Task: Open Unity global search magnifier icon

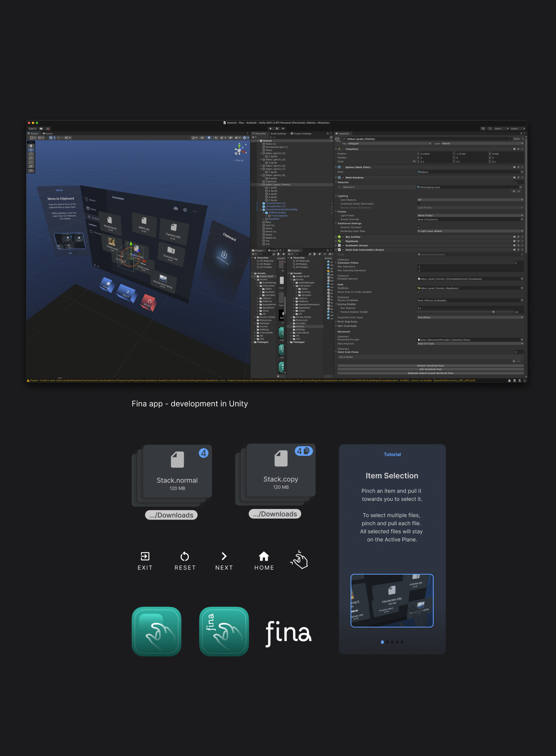Action: [x=490, y=129]
